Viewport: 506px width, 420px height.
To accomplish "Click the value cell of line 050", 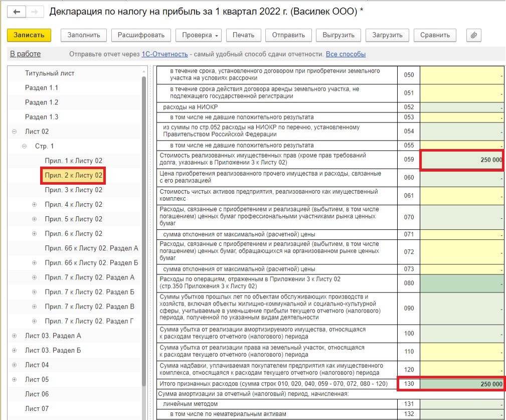I will point(462,75).
